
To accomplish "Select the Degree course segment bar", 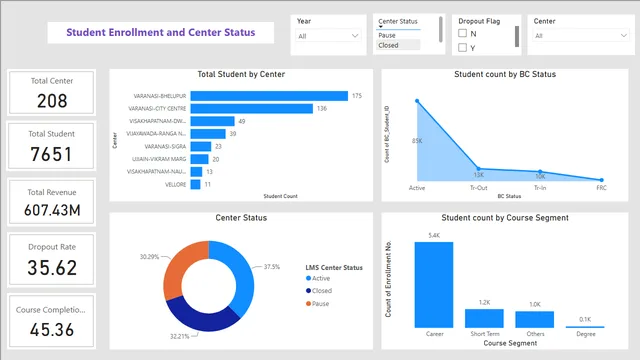I will pyautogui.click(x=585, y=327).
